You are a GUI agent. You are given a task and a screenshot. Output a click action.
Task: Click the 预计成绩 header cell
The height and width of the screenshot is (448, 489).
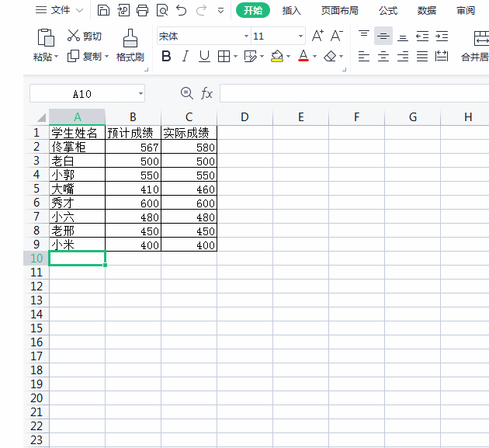tap(133, 133)
